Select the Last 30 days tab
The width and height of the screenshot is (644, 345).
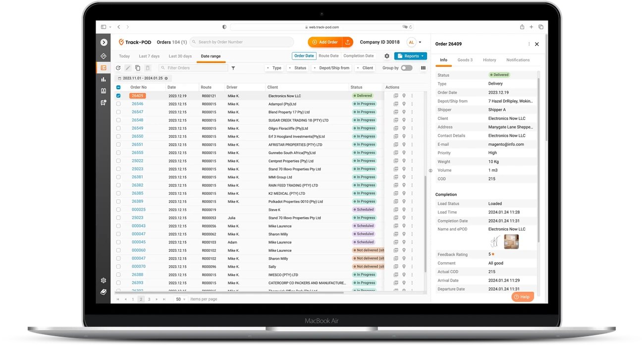[x=180, y=56]
